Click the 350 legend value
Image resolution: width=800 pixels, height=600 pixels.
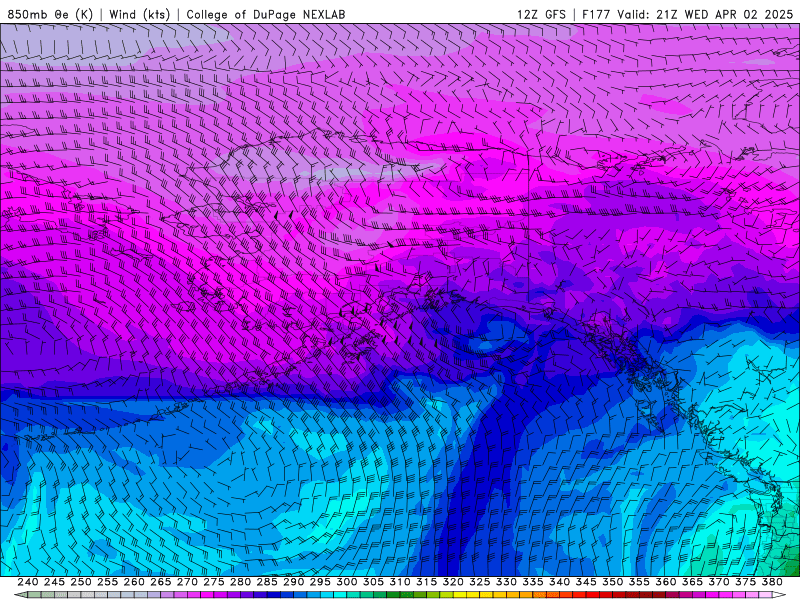(612, 582)
